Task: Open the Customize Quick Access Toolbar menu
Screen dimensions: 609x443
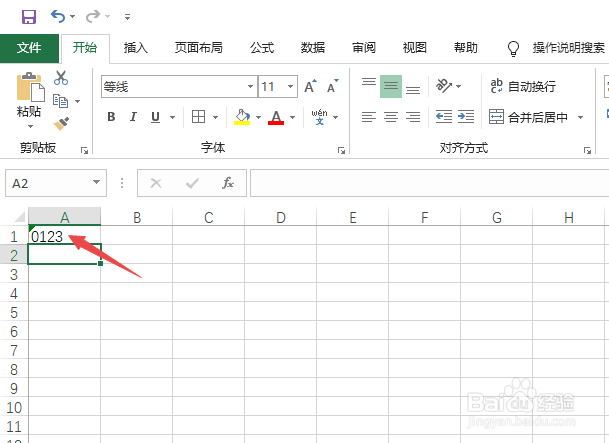Action: coord(127,17)
